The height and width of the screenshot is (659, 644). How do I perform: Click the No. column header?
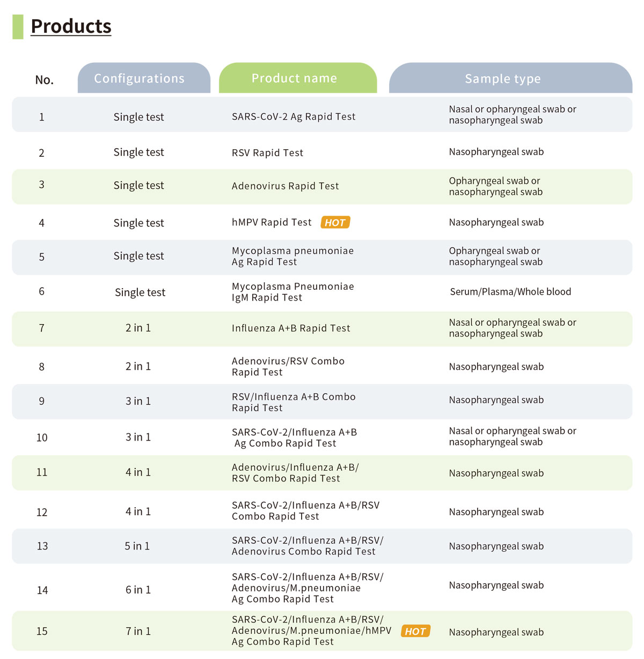[45, 80]
